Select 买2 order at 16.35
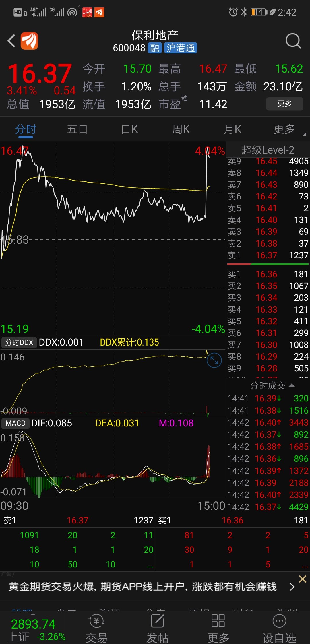310x644 pixels. click(268, 286)
